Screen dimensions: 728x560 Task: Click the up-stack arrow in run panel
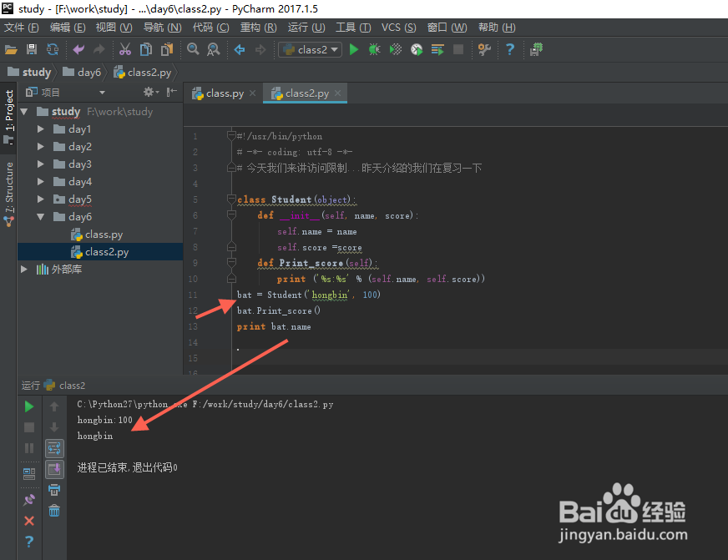tap(54, 406)
